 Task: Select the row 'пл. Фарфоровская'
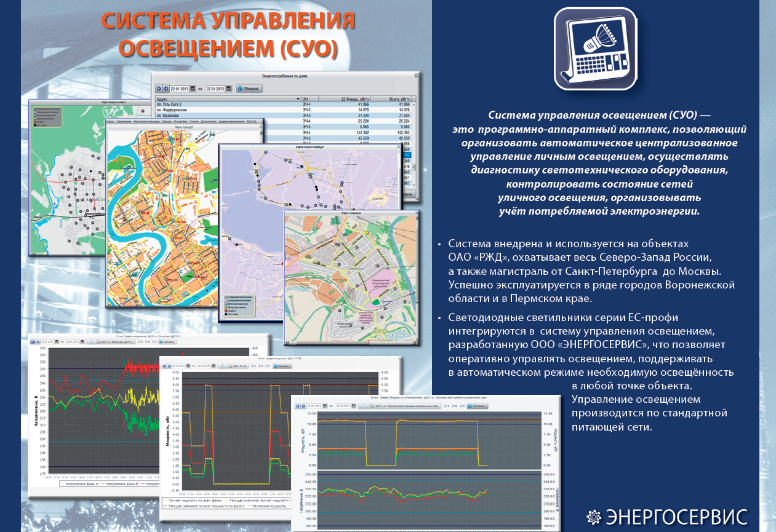tap(283, 110)
